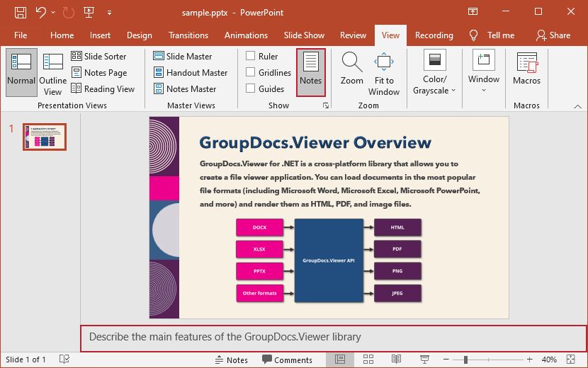Click the spell check status icon
This screenshot has width=588, height=368.
coord(64,360)
